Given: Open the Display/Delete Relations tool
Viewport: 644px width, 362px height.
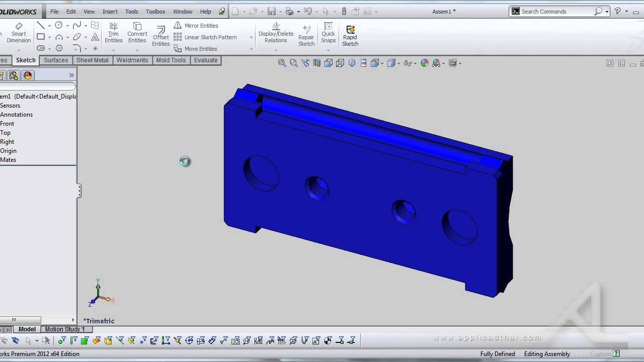Looking at the screenshot, I should pyautogui.click(x=276, y=33).
